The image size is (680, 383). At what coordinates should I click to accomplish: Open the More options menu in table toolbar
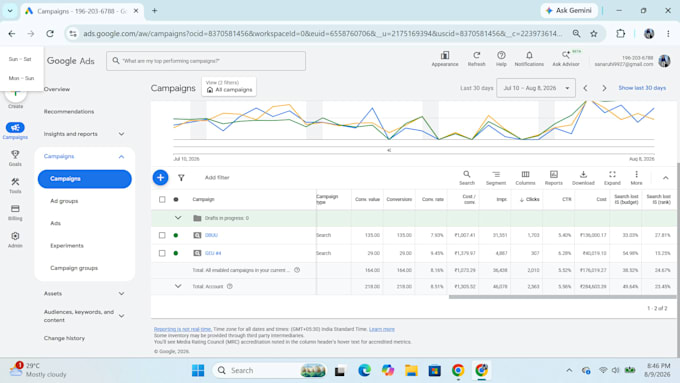click(x=636, y=178)
